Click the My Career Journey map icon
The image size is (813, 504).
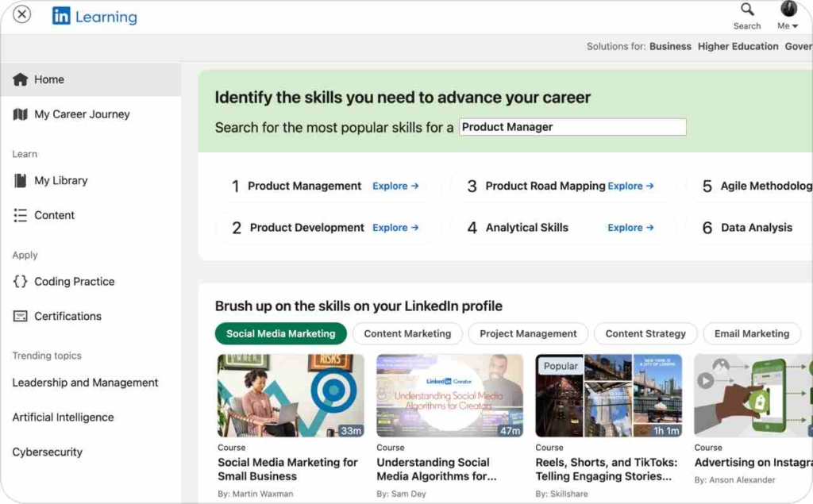pyautogui.click(x=20, y=114)
